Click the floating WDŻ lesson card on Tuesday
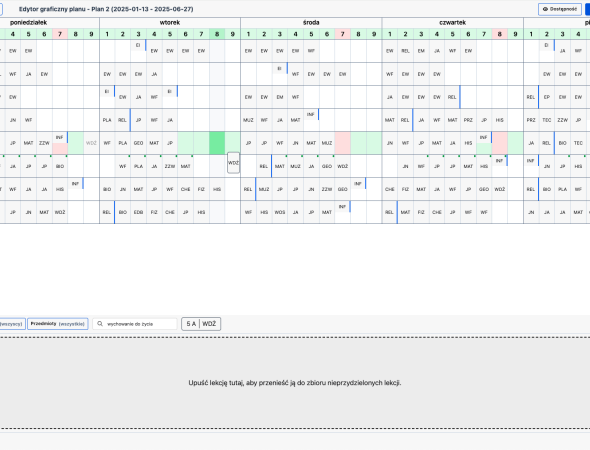This screenshot has width=590, height=450. tap(233, 163)
